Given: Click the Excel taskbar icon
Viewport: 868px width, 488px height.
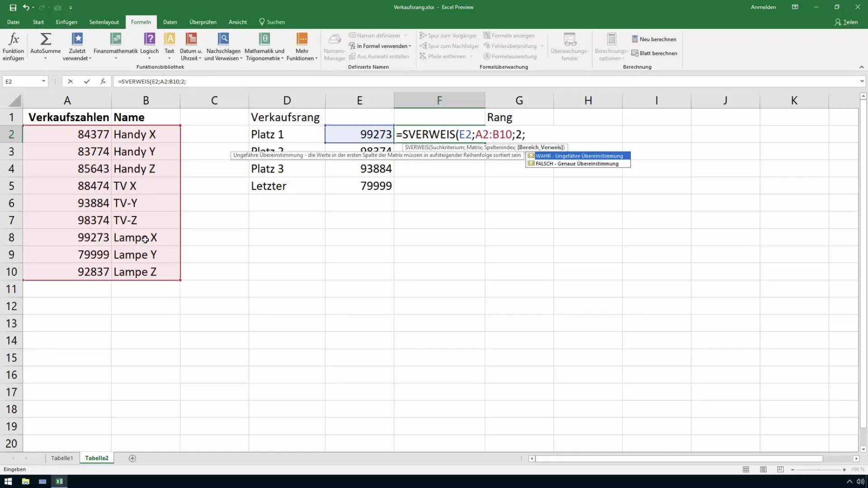Looking at the screenshot, I should [59, 481].
